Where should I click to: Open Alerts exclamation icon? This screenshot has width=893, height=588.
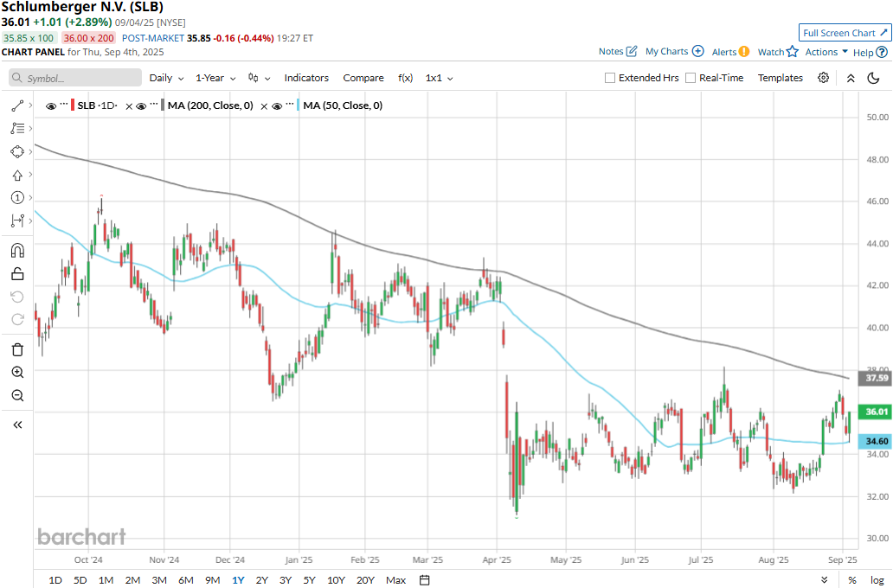click(x=744, y=52)
